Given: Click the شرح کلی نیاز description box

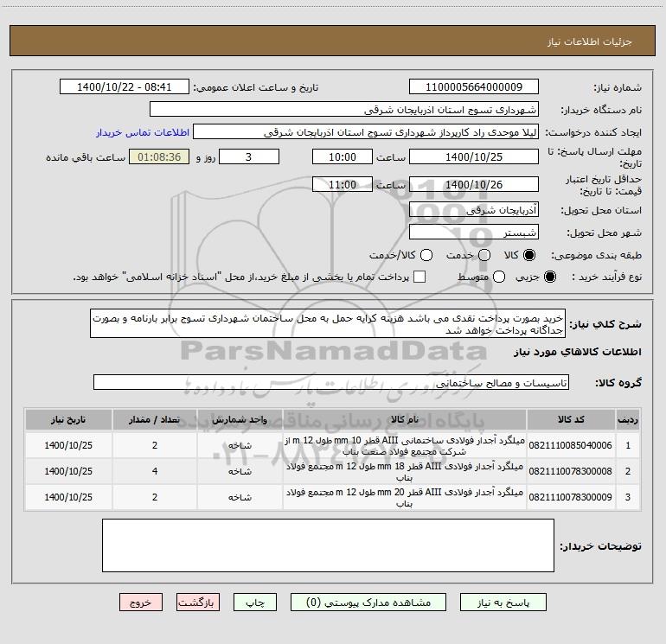Looking at the screenshot, I should coord(328,324).
